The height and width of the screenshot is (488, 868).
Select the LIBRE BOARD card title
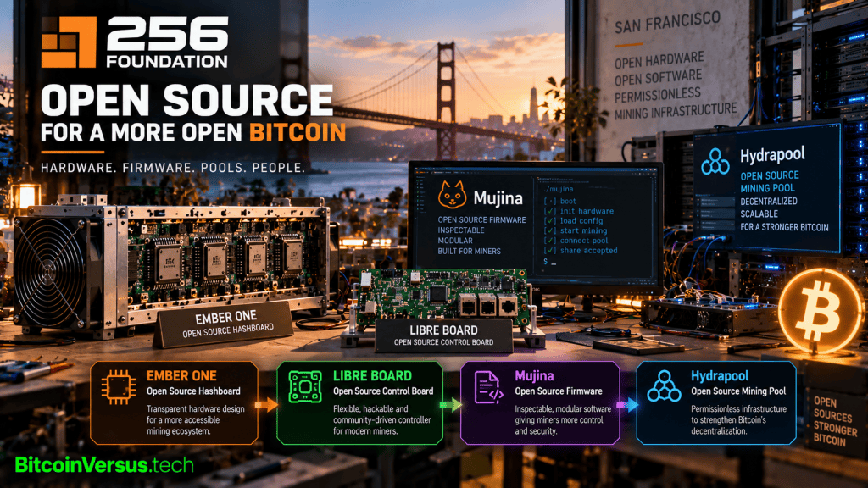[373, 376]
